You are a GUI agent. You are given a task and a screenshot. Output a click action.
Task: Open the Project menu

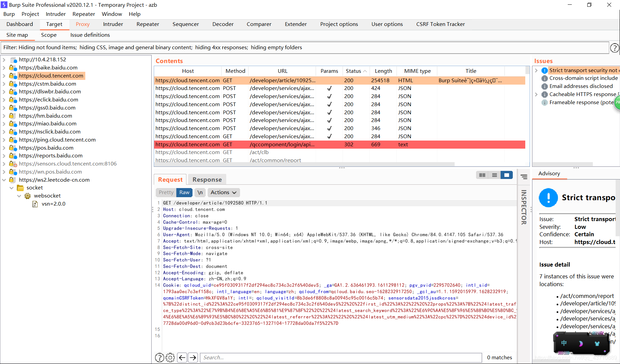(30, 14)
